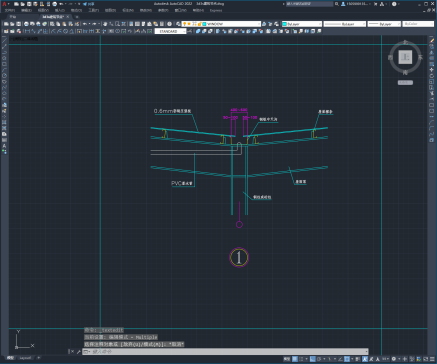437x364 pixels.
Task: Open the STANDARD dimension style dropdown
Action: click(x=170, y=31)
